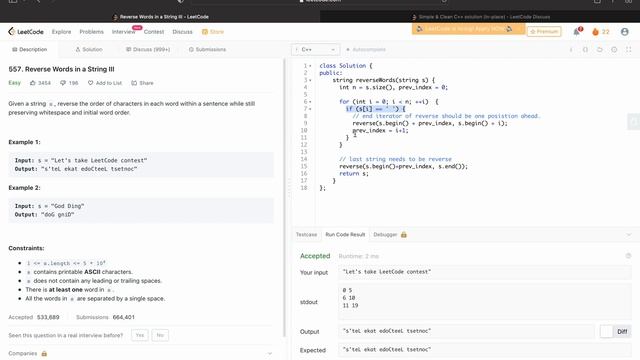Click the Example 2 code block

point(141,211)
